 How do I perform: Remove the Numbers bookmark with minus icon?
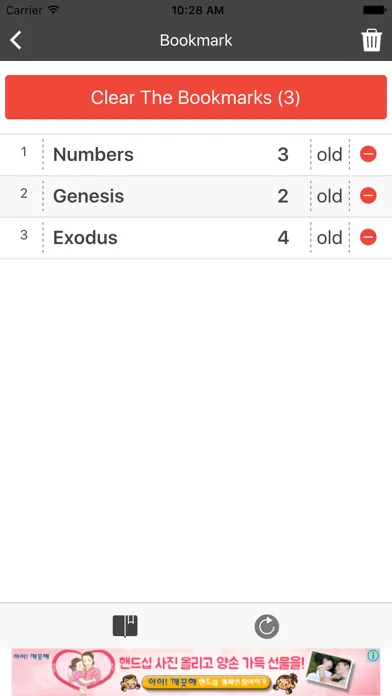coord(368,154)
